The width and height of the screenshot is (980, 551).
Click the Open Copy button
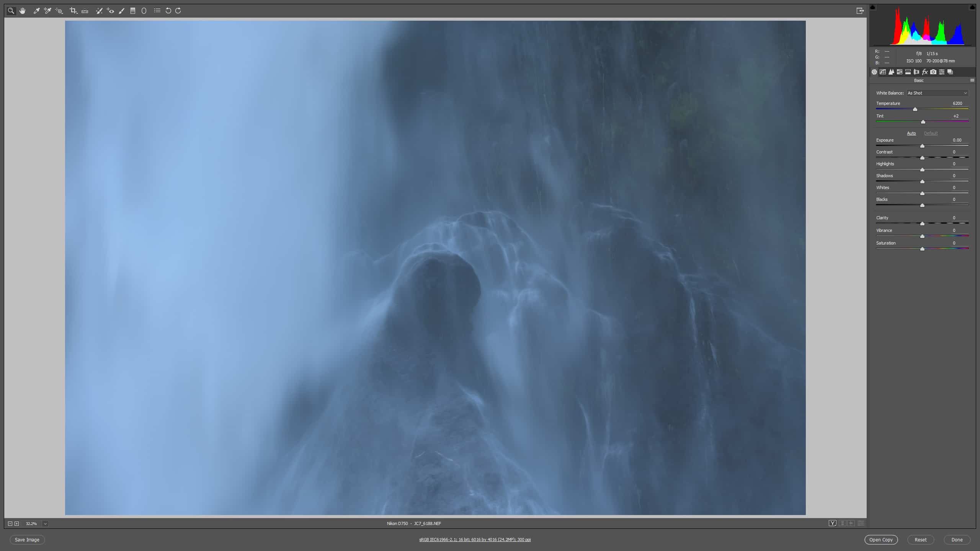point(881,540)
